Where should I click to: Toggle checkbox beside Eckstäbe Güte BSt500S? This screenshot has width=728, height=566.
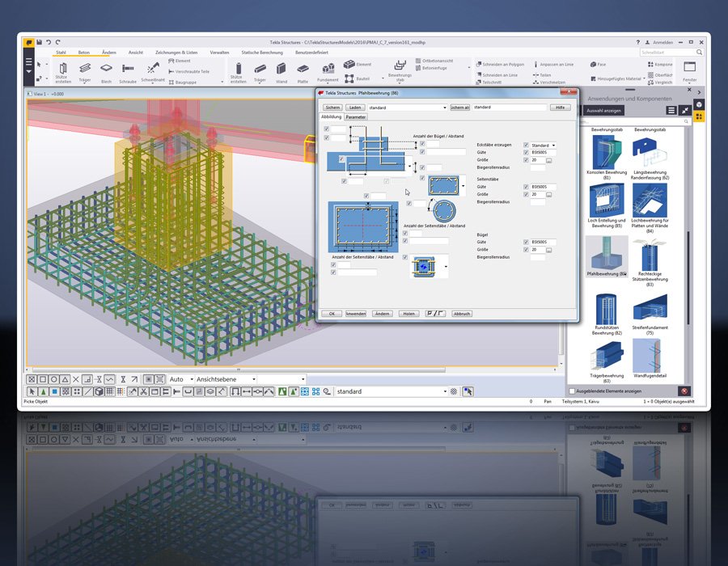[x=526, y=152]
